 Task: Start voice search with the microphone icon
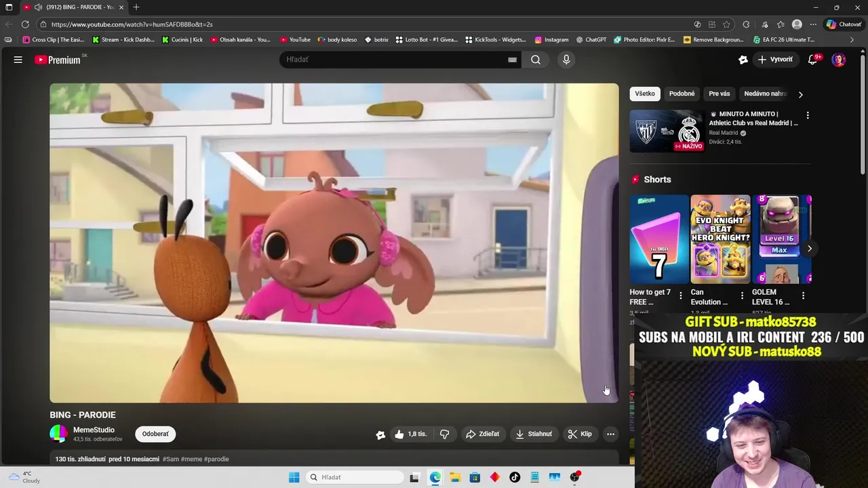pos(566,60)
